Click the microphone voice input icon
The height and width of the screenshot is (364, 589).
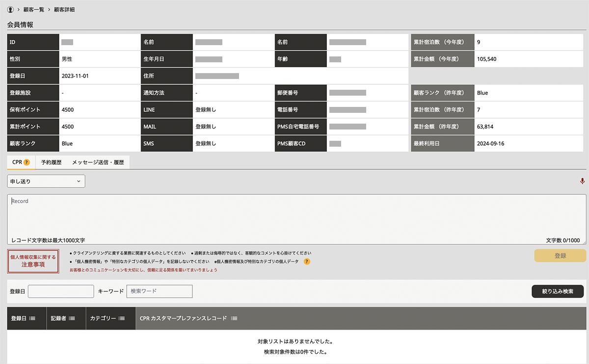[x=582, y=182]
